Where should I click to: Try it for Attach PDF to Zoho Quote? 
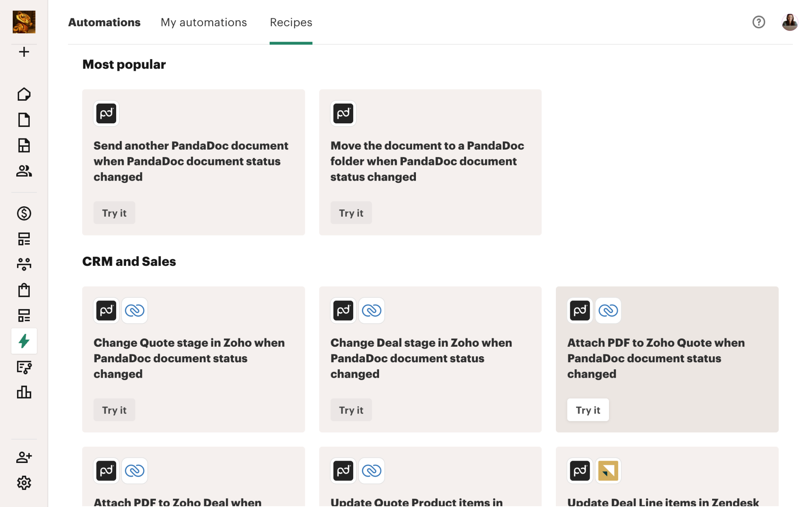(588, 410)
